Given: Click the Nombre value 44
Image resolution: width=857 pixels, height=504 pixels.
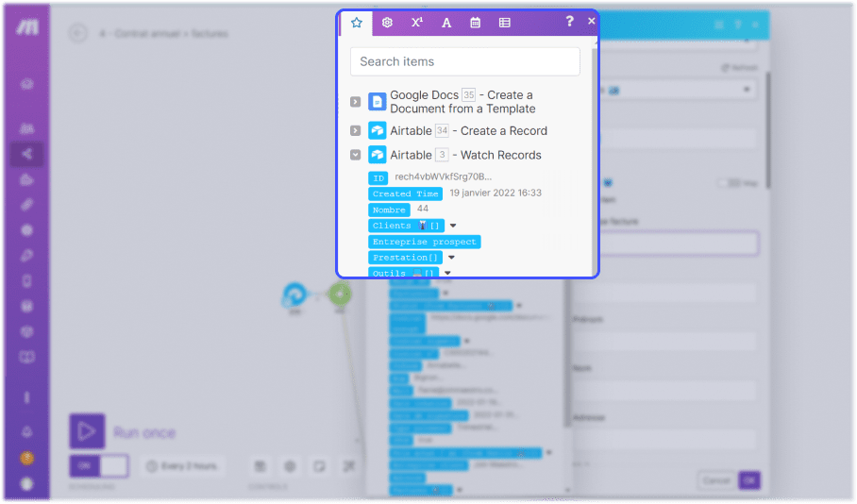Looking at the screenshot, I should 423,209.
